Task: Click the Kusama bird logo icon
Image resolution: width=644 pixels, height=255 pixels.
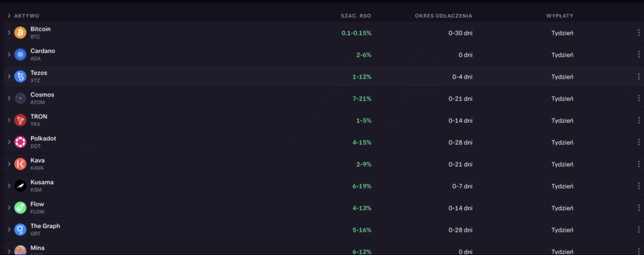Action: click(20, 186)
